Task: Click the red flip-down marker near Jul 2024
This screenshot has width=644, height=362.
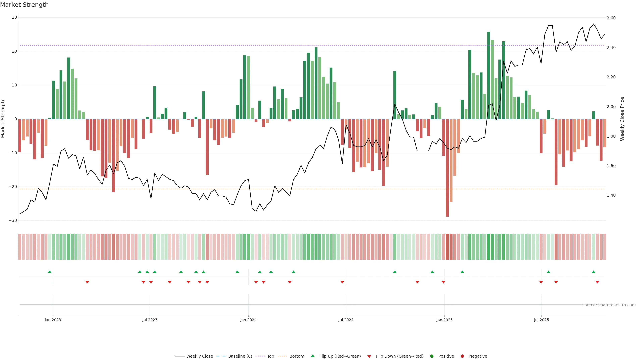Action: pos(342,282)
